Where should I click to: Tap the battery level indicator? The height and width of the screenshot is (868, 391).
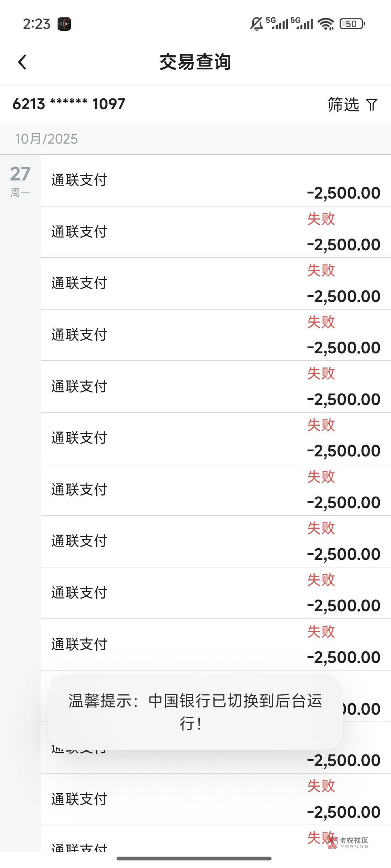tap(352, 24)
